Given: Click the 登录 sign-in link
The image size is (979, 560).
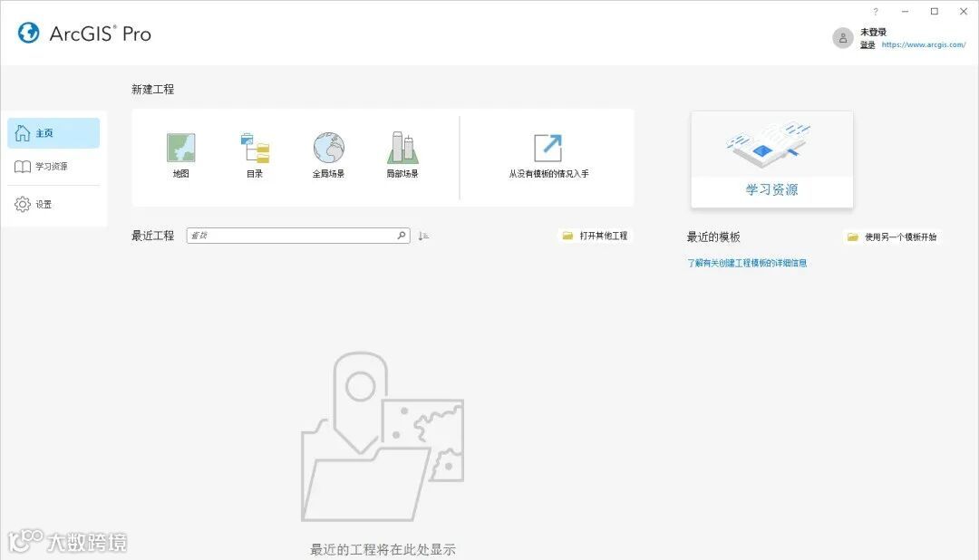Looking at the screenshot, I should point(868,45).
